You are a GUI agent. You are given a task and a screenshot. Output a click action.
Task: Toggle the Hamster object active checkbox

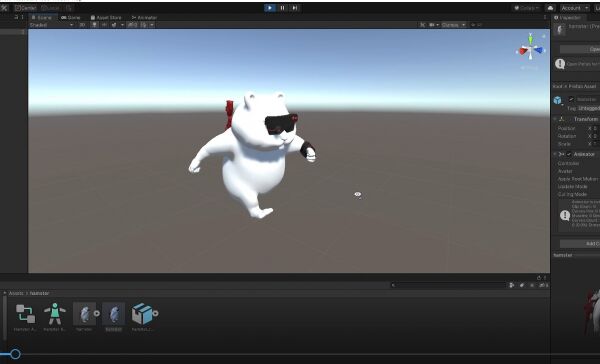(571, 100)
